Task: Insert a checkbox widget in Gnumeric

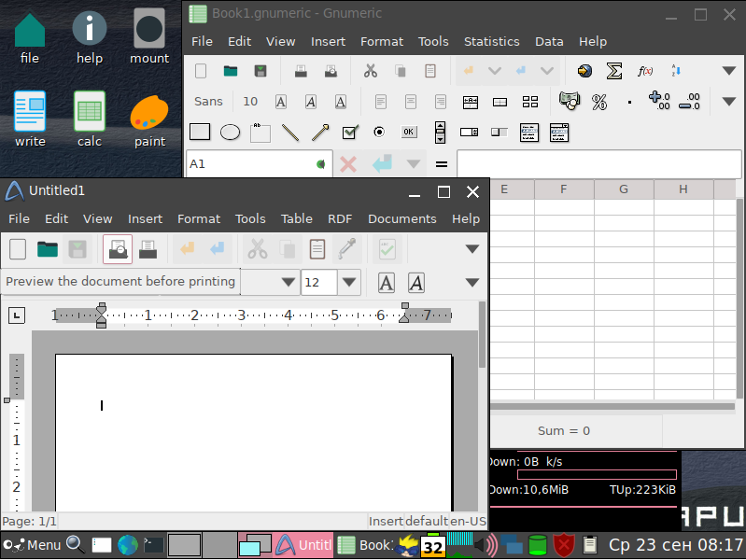Action: click(351, 132)
